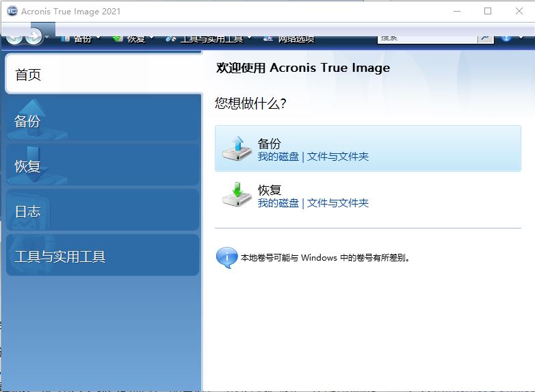Screen dimensions: 535x392
Task: Click the back navigation arrow button
Action: 14,37
